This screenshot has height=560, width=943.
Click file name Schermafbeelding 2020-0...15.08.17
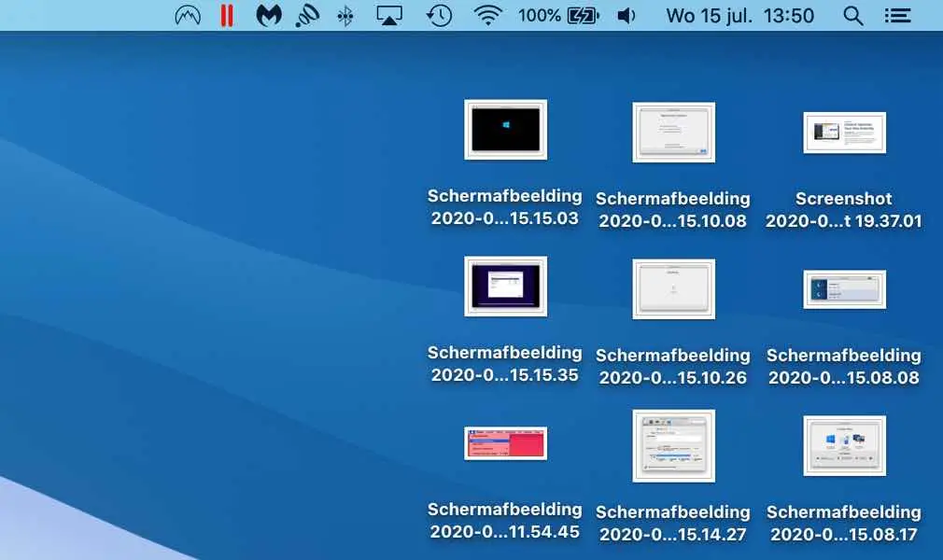(x=843, y=524)
